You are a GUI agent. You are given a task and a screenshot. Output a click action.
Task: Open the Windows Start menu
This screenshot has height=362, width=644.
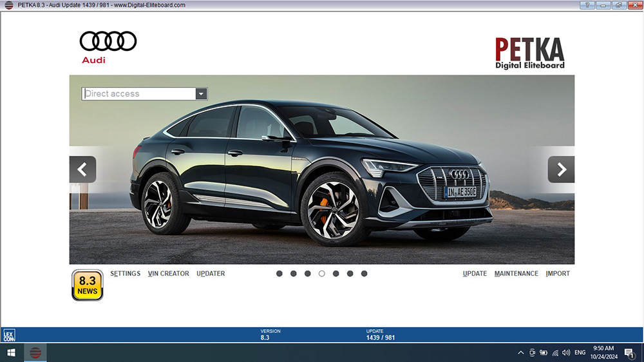tap(11, 352)
